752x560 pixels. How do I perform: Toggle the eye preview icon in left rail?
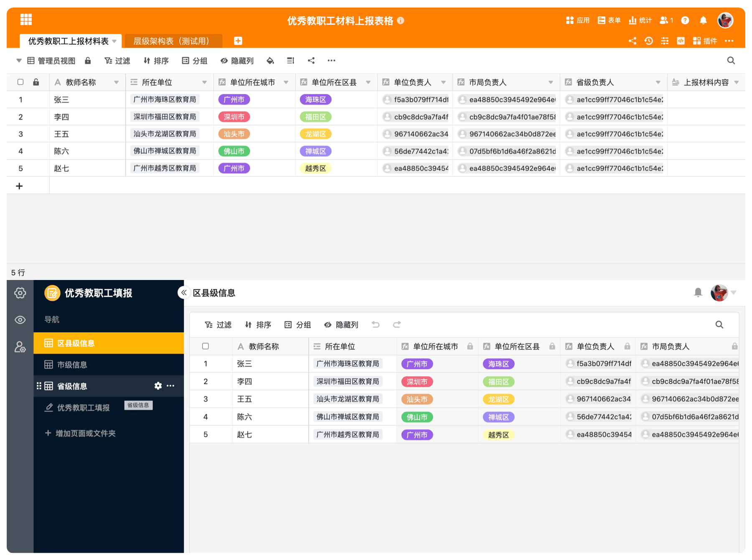pos(20,320)
